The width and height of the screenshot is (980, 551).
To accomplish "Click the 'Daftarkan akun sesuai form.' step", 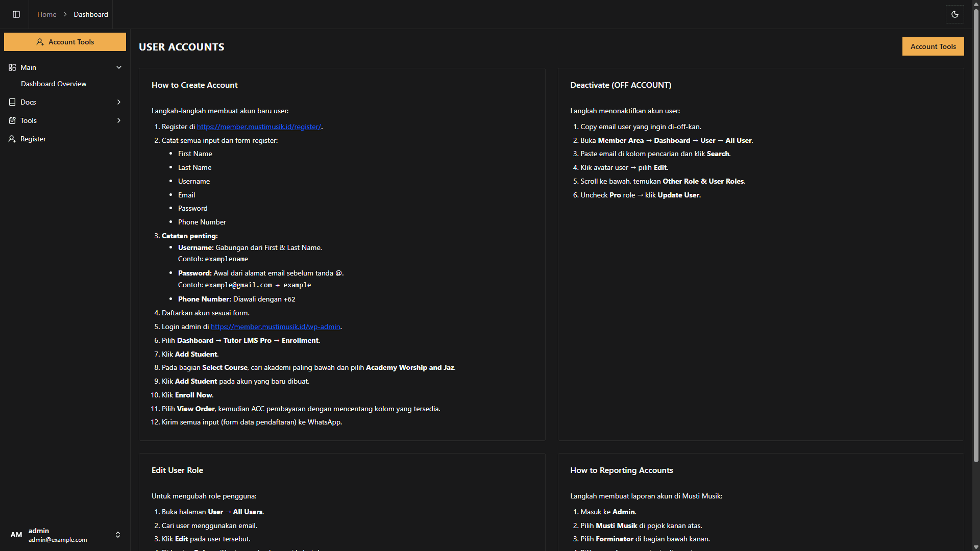I will point(206,313).
